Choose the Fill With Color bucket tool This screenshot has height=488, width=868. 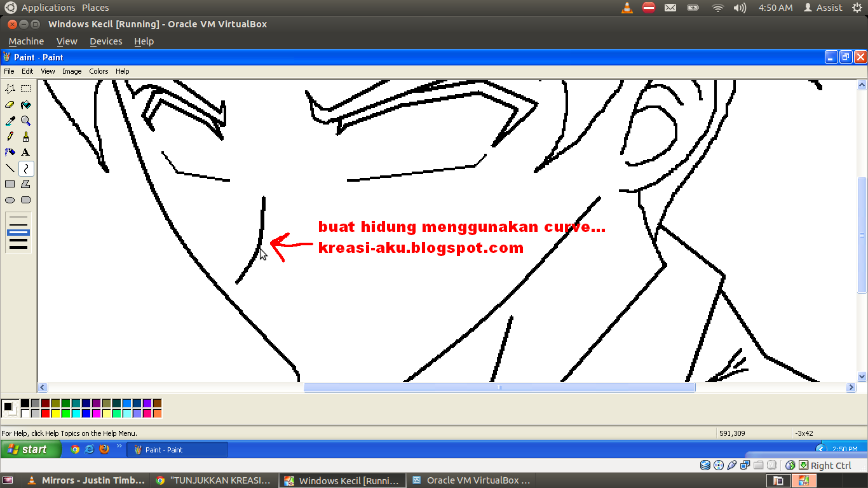tap(26, 105)
